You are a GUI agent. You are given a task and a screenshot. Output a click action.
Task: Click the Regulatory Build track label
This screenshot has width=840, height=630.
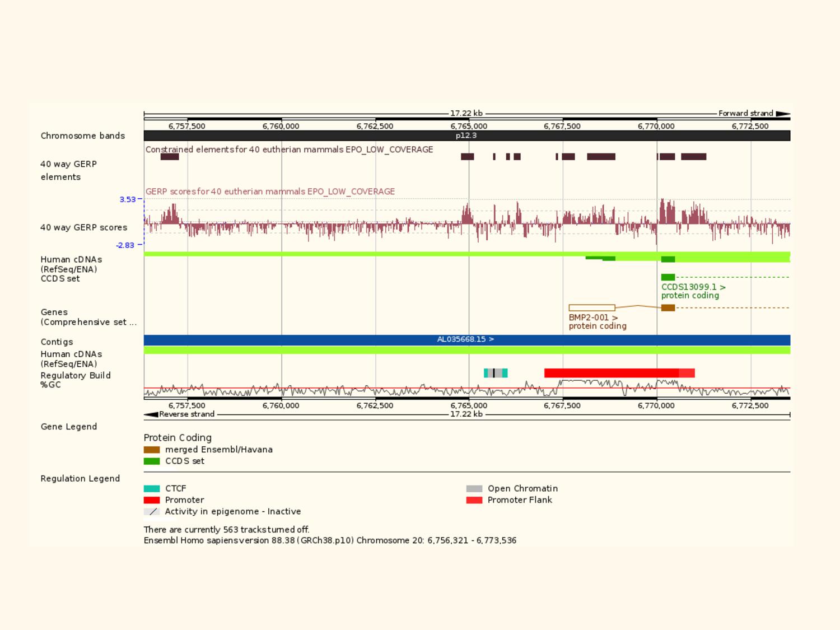(x=76, y=375)
